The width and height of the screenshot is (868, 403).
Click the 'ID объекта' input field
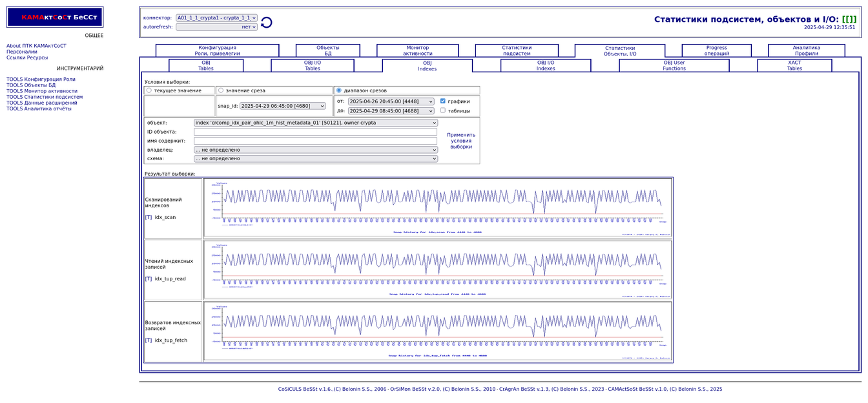(x=315, y=132)
